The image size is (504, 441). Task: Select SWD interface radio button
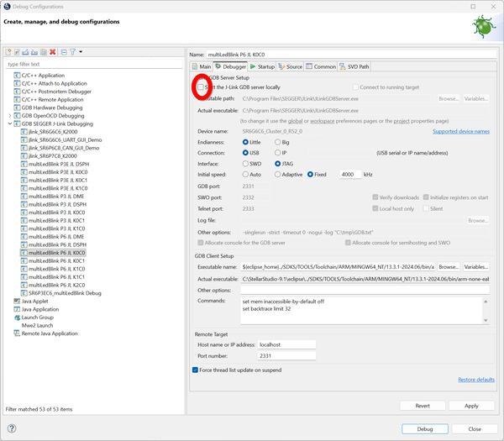pos(245,164)
